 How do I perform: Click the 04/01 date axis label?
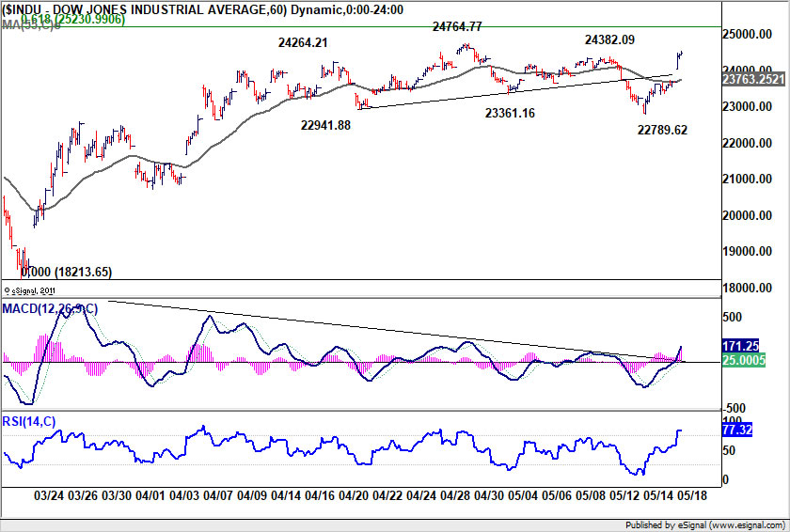point(150,495)
